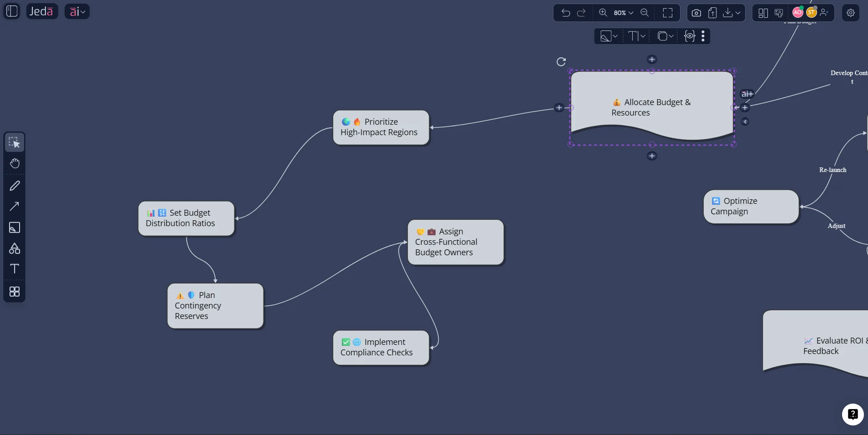
Task: Click the help question mark button
Action: [x=853, y=415]
